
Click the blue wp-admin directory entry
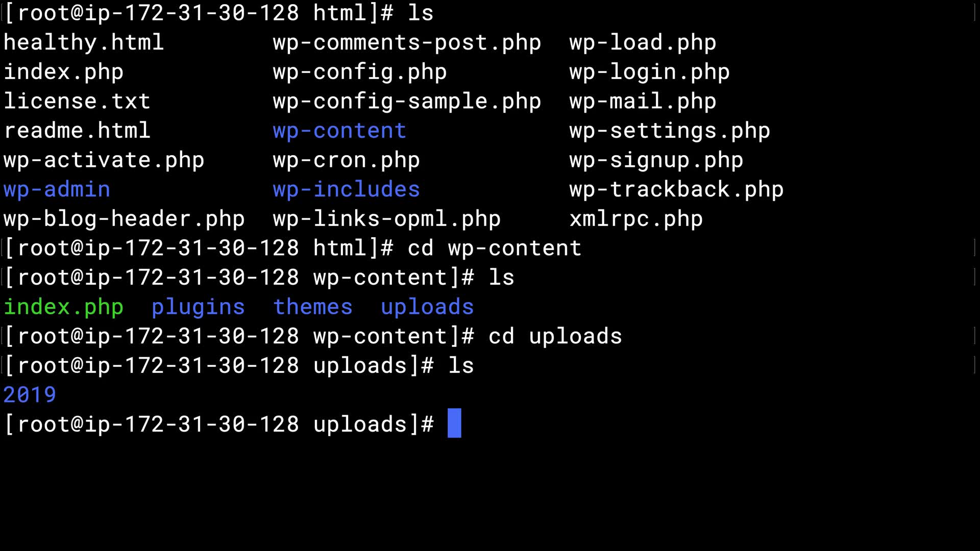57,190
